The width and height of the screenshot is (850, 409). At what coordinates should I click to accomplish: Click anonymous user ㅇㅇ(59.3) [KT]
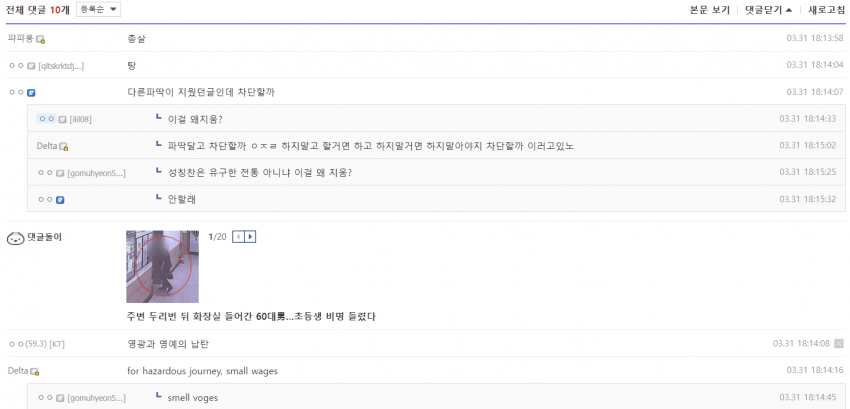click(37, 344)
